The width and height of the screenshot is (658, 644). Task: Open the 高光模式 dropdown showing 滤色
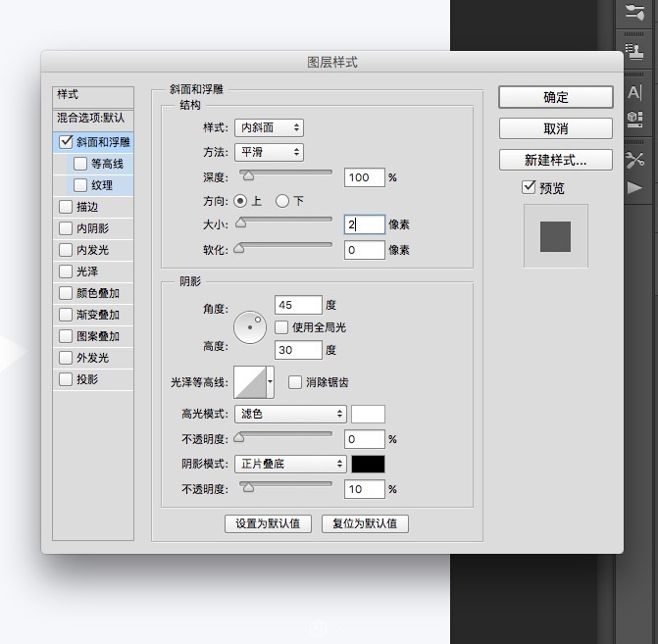(290, 414)
